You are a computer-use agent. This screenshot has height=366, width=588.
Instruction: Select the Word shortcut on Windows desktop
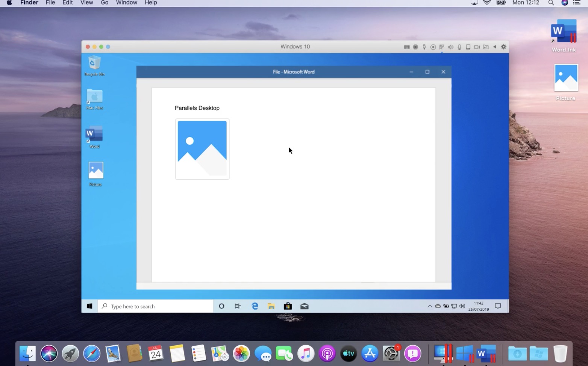[x=94, y=137]
